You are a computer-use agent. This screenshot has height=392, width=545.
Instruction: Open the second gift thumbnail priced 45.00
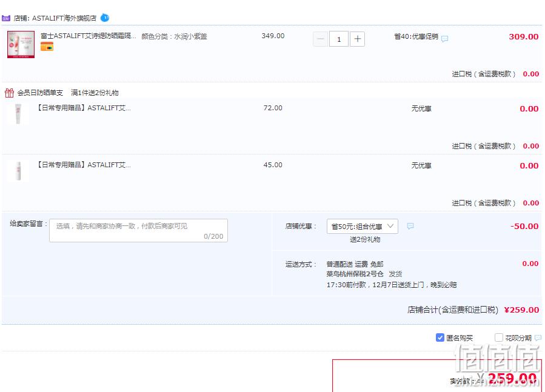pos(18,171)
